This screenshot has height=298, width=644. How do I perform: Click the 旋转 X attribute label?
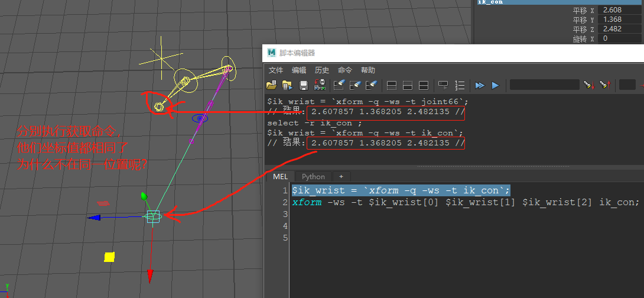click(x=584, y=38)
